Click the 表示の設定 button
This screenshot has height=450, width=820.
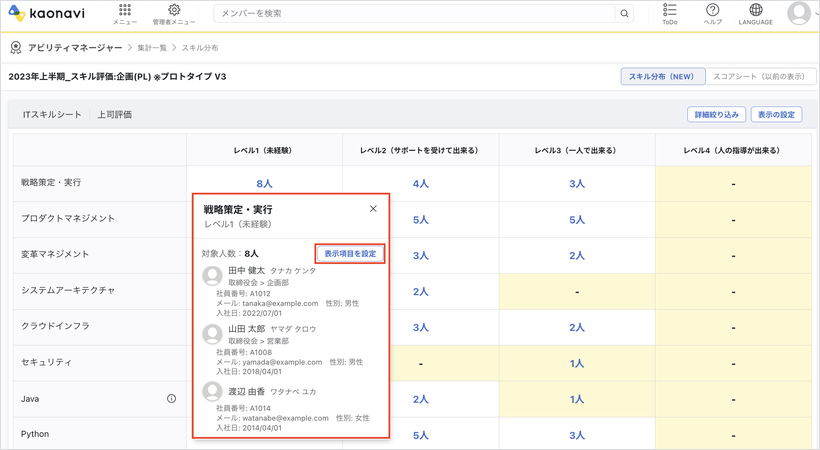click(x=776, y=115)
